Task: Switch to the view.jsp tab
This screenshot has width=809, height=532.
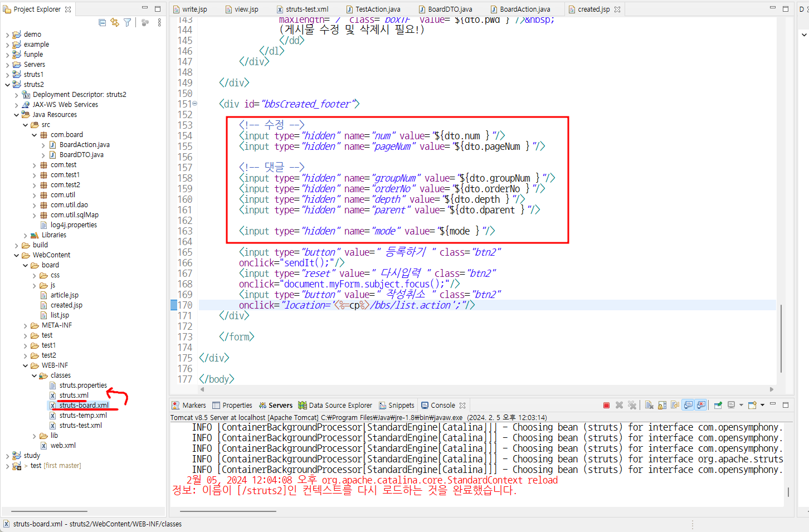Action: point(242,9)
